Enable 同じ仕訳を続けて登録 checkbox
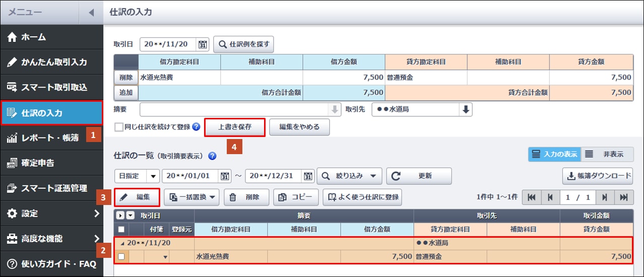Screen dimensions: 644x277 click(x=119, y=127)
